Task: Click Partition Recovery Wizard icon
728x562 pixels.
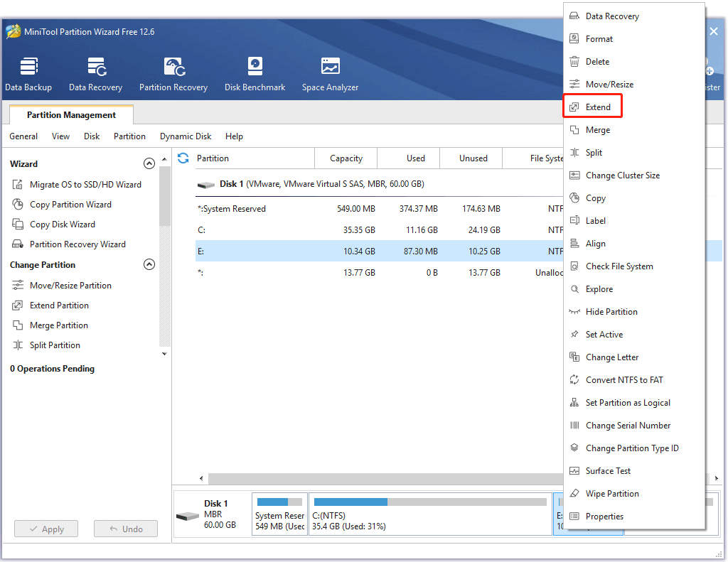Action: [18, 244]
